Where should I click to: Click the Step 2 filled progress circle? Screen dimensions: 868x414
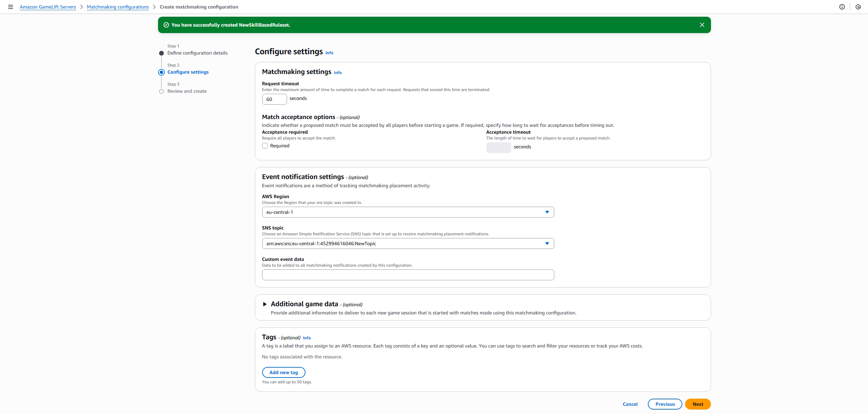coord(161,72)
